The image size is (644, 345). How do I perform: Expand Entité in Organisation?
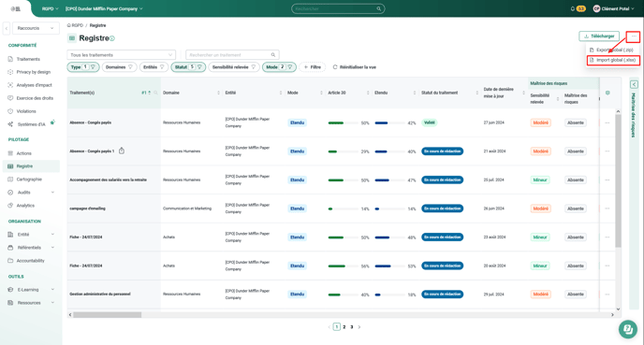[x=31, y=235]
